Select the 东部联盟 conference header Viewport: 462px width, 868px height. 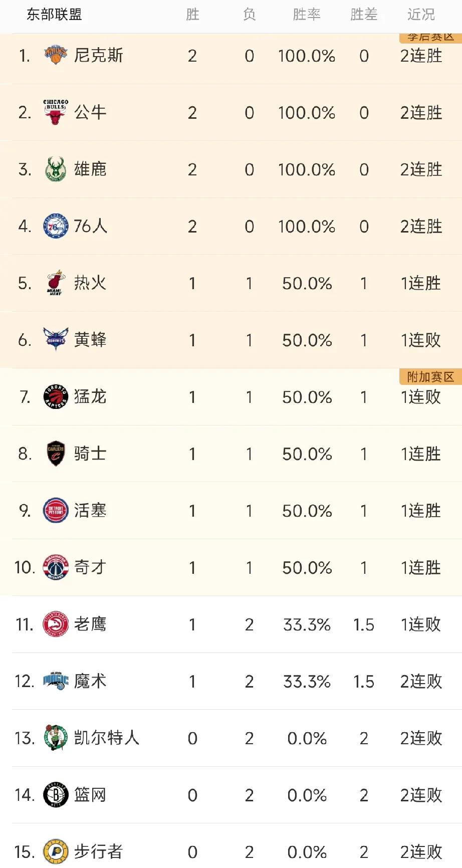coord(54,15)
